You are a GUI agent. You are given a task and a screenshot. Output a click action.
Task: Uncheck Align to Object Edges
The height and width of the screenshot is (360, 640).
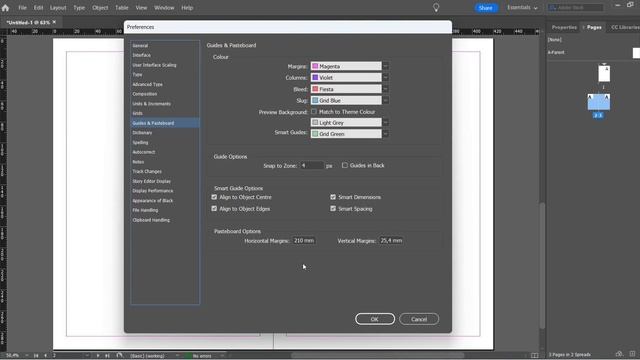(214, 209)
